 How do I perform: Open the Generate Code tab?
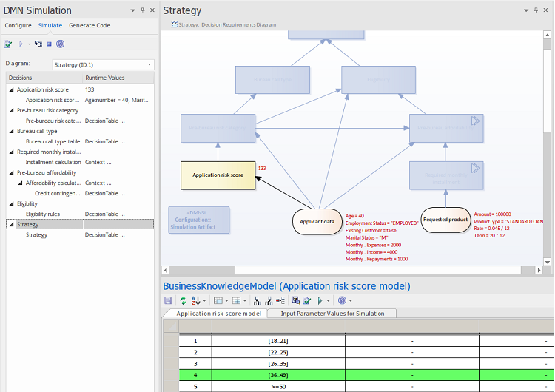pyautogui.click(x=90, y=25)
